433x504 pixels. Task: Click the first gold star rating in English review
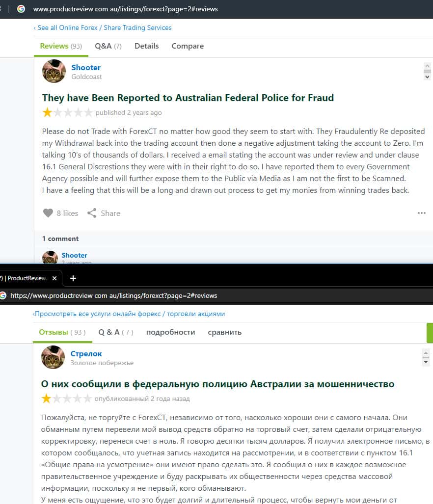click(47, 112)
